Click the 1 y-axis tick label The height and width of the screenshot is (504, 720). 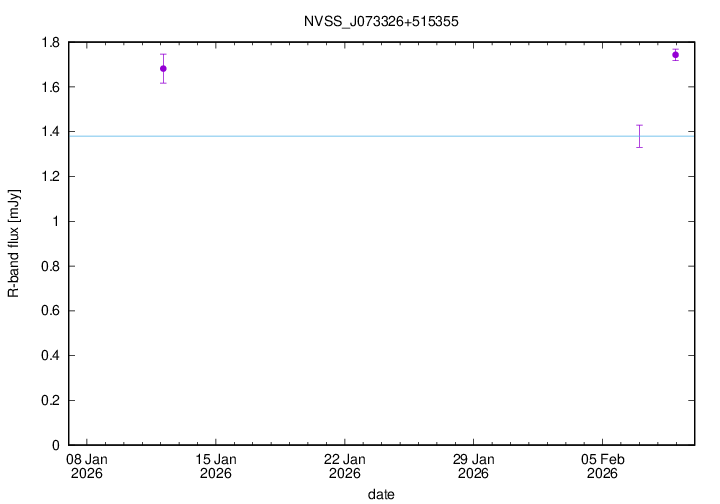tap(57, 221)
